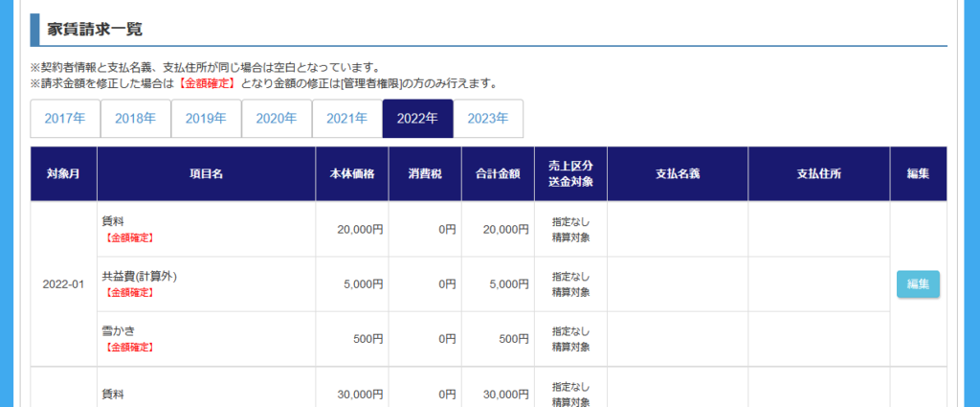The height and width of the screenshot is (407, 980).
Task: Switch to the 2023年 tab
Action: pos(488,119)
